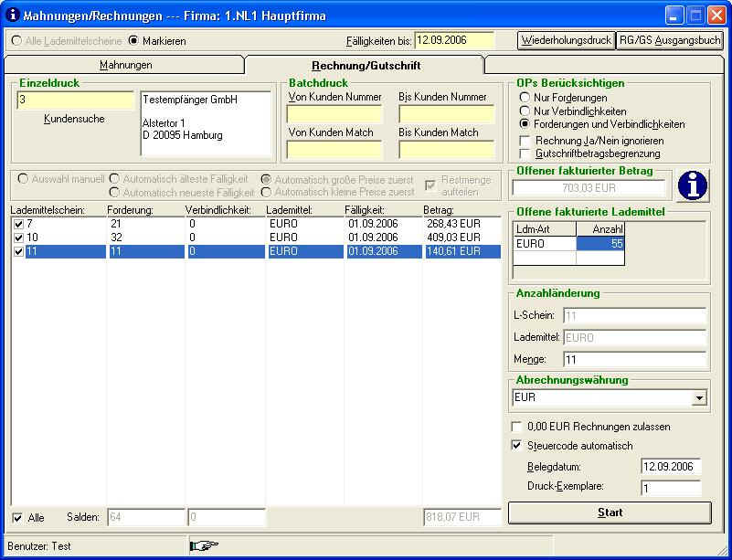This screenshot has width=732, height=560.
Task: Click the title bar application info icon
Action: tap(13, 16)
